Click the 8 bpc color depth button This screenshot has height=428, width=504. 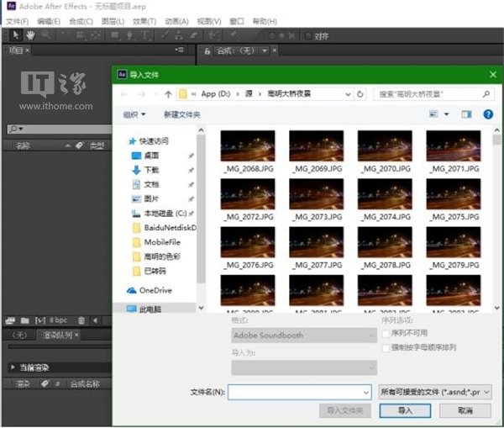pyautogui.click(x=59, y=320)
